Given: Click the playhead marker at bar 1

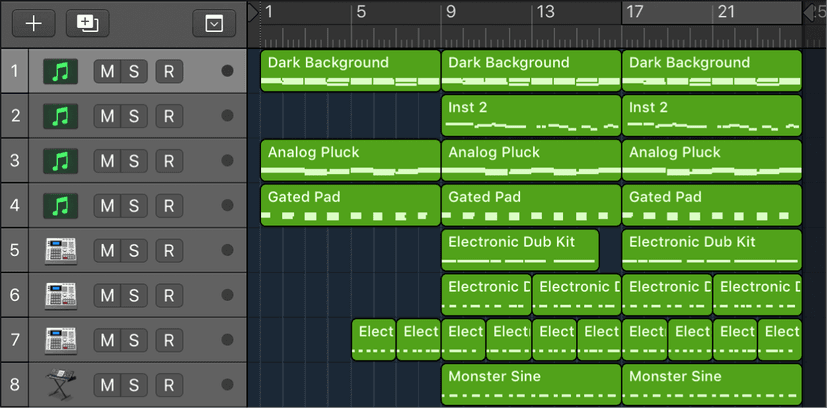Looking at the screenshot, I should pyautogui.click(x=253, y=12).
